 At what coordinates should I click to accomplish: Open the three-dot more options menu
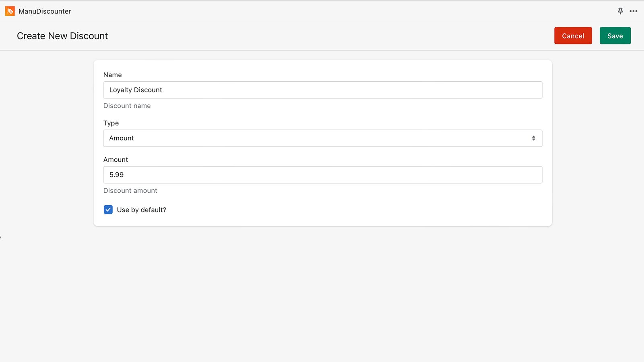tap(634, 11)
